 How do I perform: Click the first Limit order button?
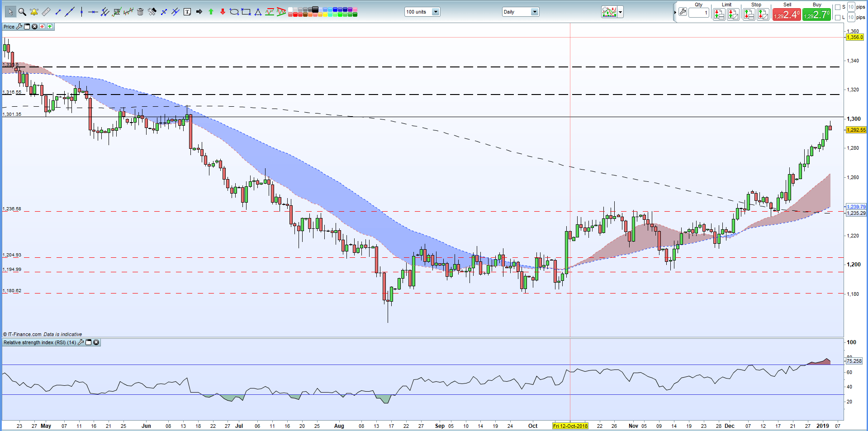pyautogui.click(x=719, y=14)
